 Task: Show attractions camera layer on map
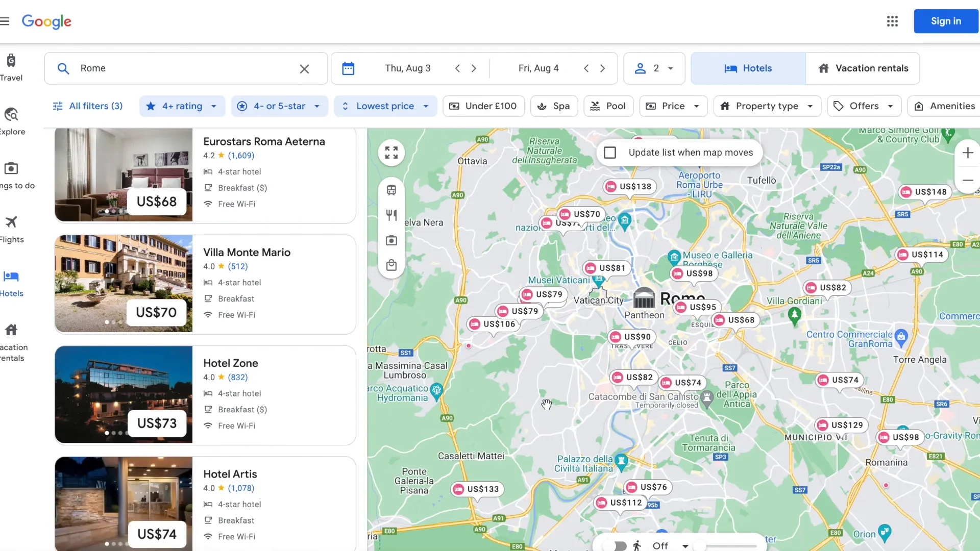point(391,240)
